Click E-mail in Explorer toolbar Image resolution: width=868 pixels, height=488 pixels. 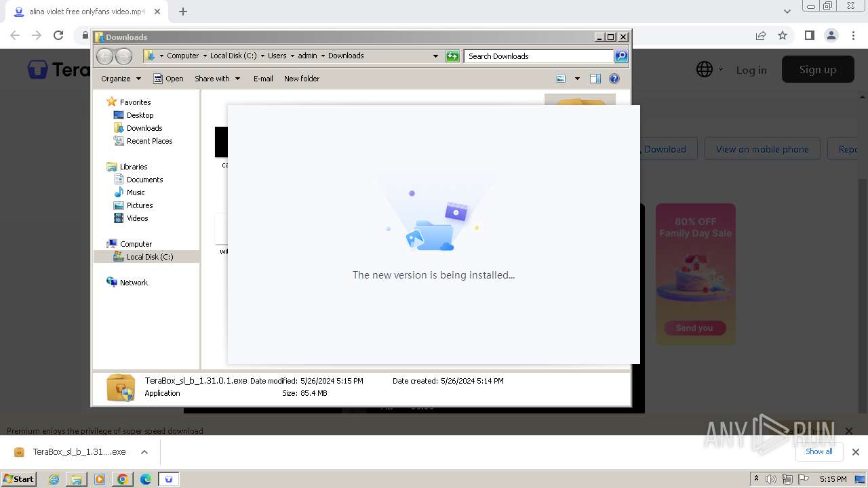[x=263, y=79]
